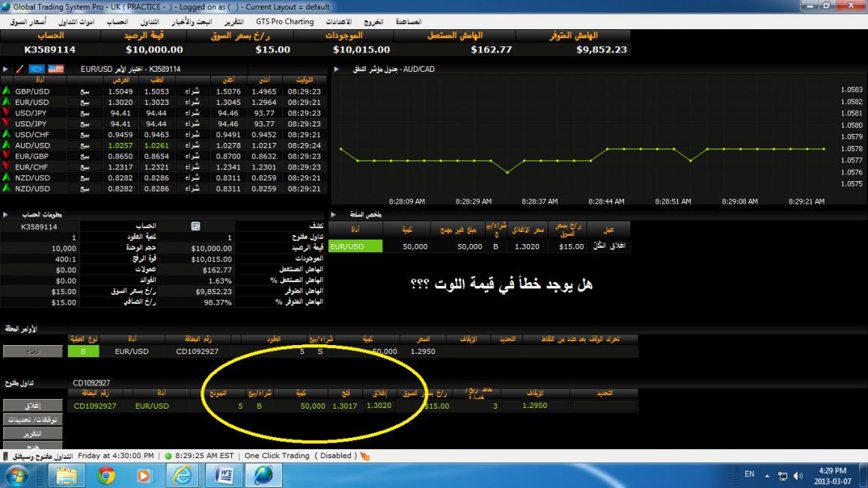The image size is (868, 488).
Task: Click the pencil edit icon above quotes list
Action: pos(20,70)
